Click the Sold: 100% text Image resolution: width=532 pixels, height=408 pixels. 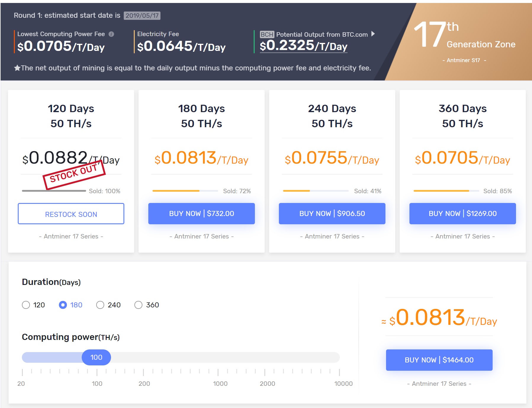click(105, 191)
